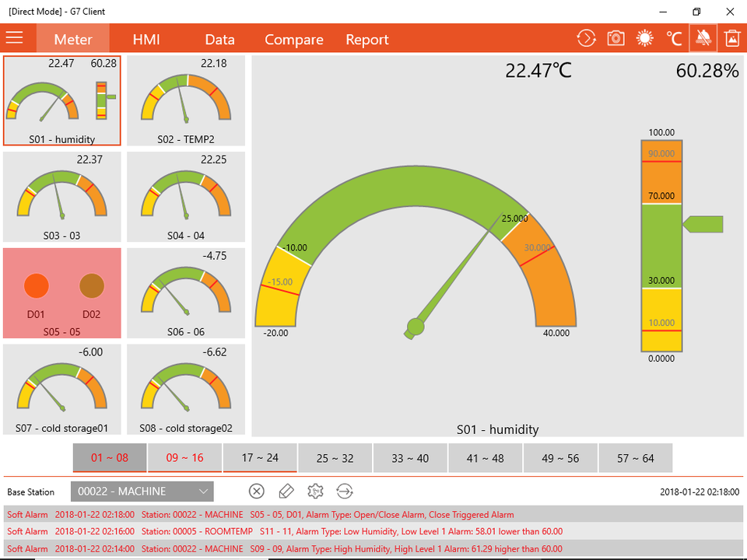Toggle the muted alarm bell

tap(703, 38)
